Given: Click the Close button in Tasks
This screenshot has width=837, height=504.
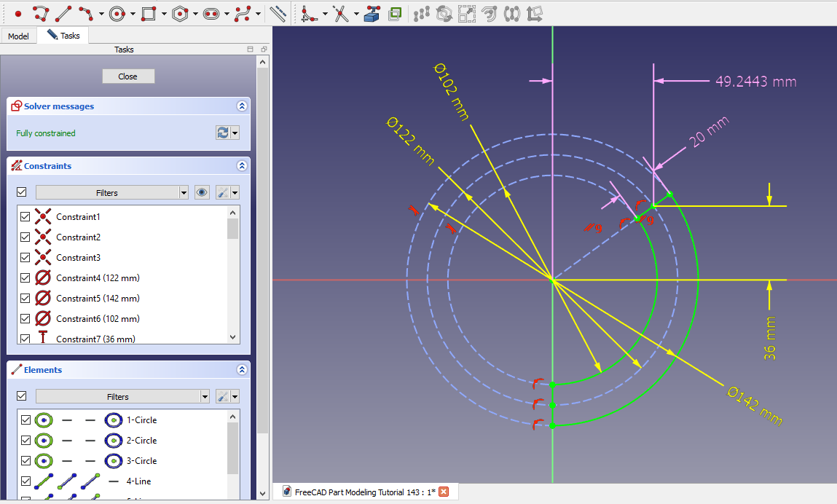Looking at the screenshot, I should coord(128,76).
